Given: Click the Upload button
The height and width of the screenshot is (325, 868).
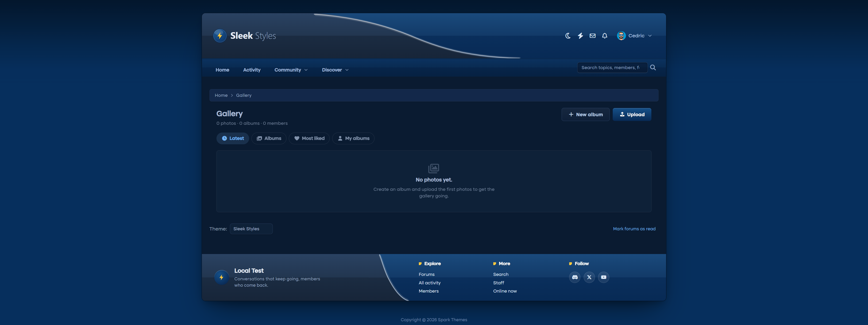Looking at the screenshot, I should 632,115.
